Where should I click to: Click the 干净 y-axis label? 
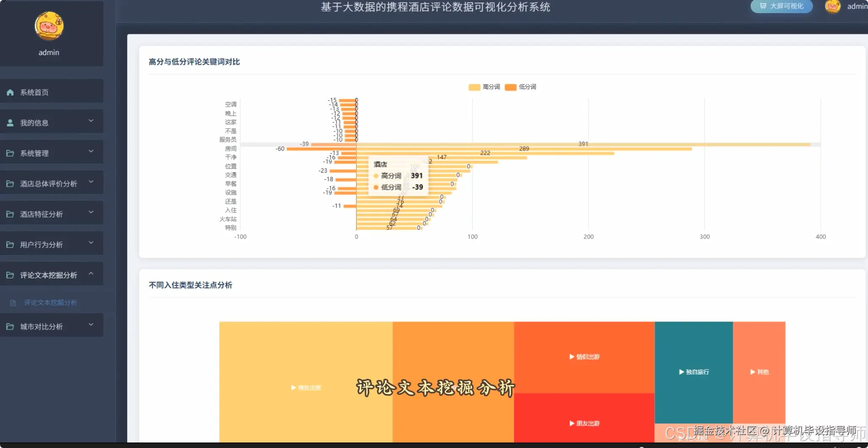tap(231, 157)
